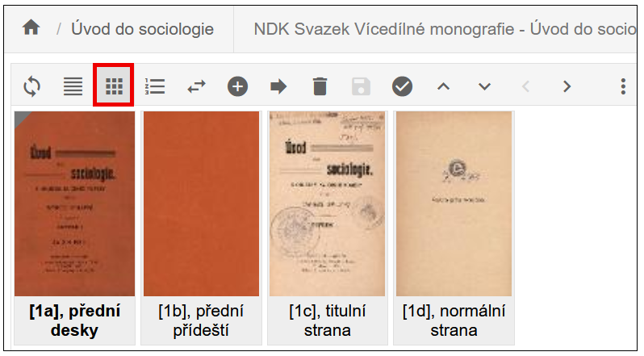The width and height of the screenshot is (644, 356).
Task: Move selection up with chevron up
Action: click(444, 86)
